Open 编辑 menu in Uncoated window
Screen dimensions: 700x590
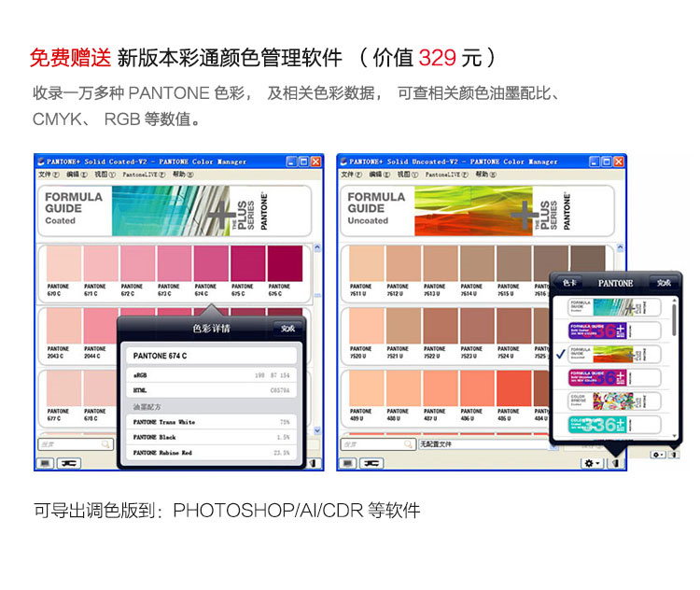pos(380,175)
